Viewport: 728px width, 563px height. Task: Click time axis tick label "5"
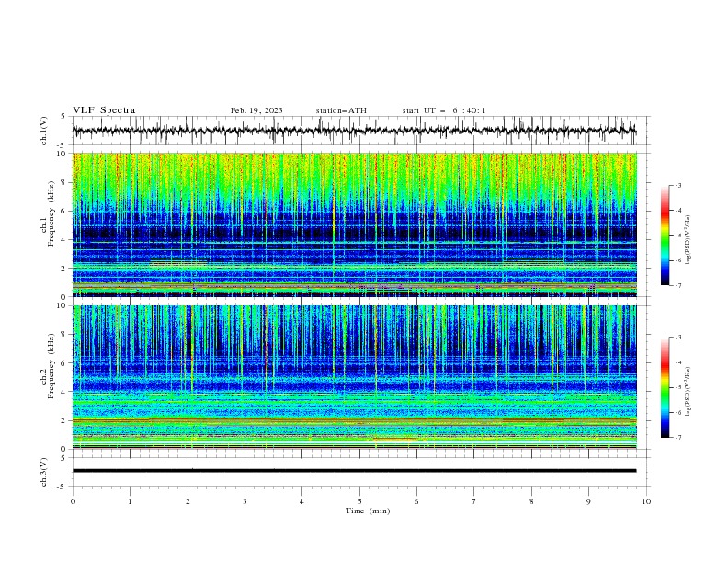point(359,501)
